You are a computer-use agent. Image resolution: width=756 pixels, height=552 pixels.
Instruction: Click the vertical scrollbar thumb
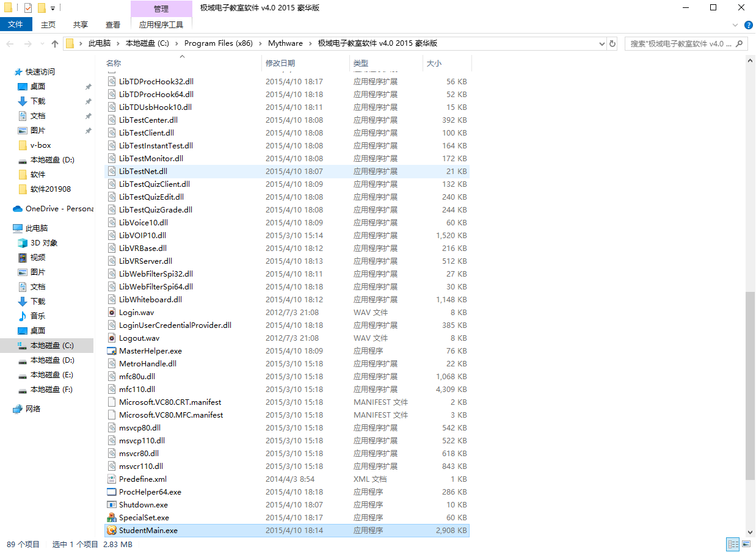tap(750, 385)
